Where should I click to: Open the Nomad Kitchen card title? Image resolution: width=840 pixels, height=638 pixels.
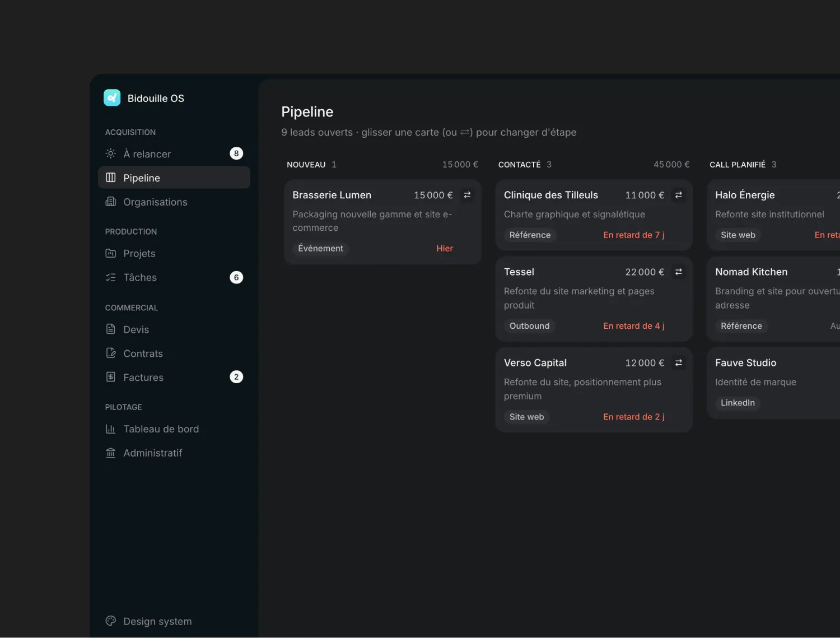tap(751, 272)
